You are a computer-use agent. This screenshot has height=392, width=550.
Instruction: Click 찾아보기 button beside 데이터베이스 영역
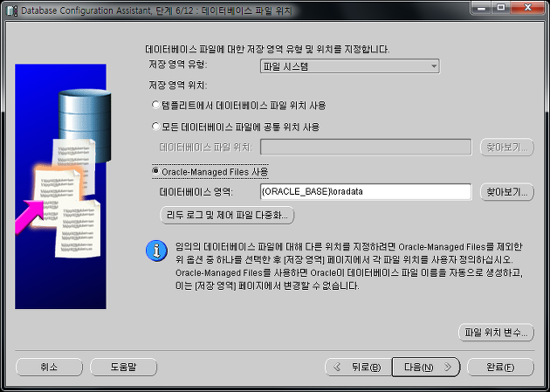pyautogui.click(x=507, y=192)
